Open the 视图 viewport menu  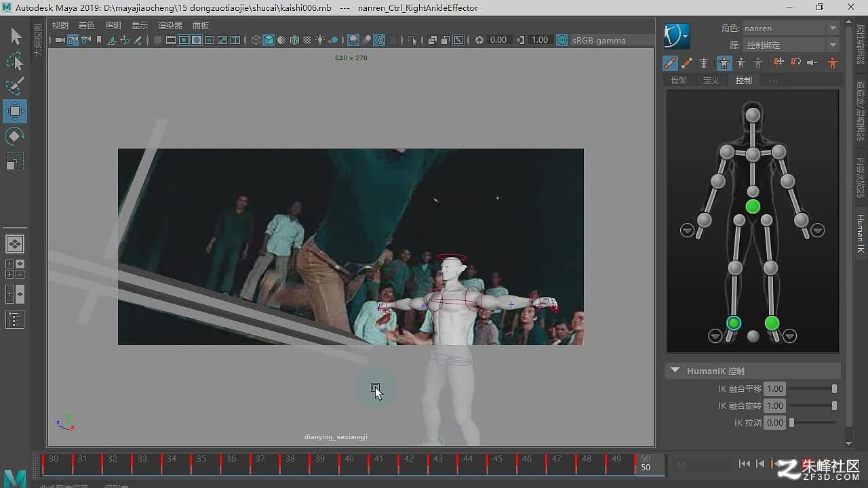click(60, 26)
